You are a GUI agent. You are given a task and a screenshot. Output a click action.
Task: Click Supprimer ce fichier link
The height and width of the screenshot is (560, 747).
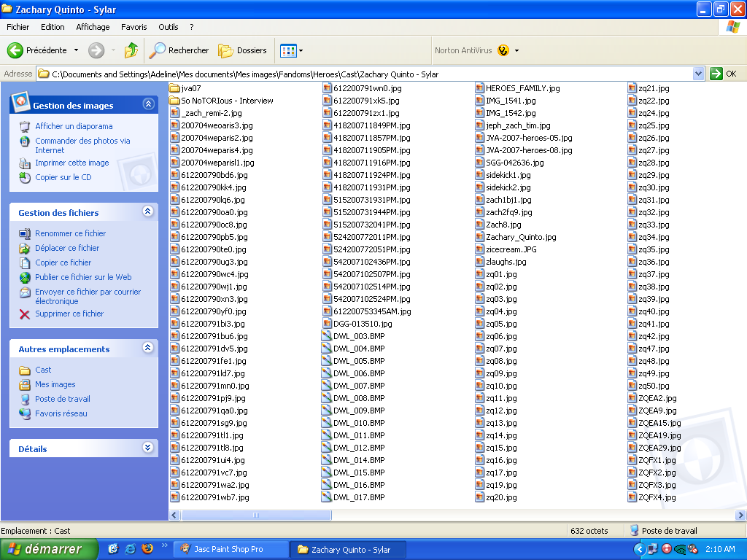(x=69, y=314)
